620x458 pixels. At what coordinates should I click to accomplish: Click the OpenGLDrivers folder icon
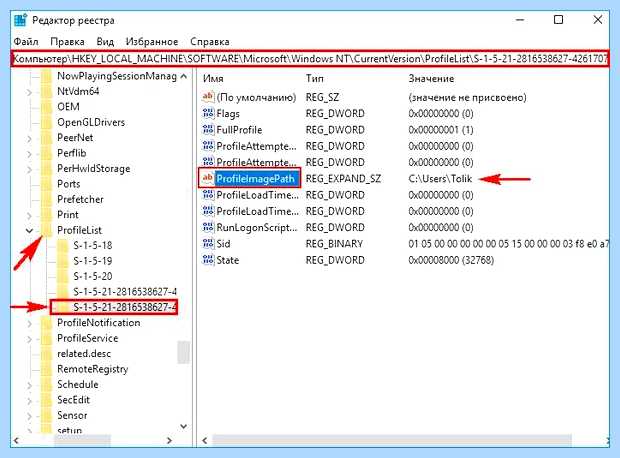tap(47, 122)
